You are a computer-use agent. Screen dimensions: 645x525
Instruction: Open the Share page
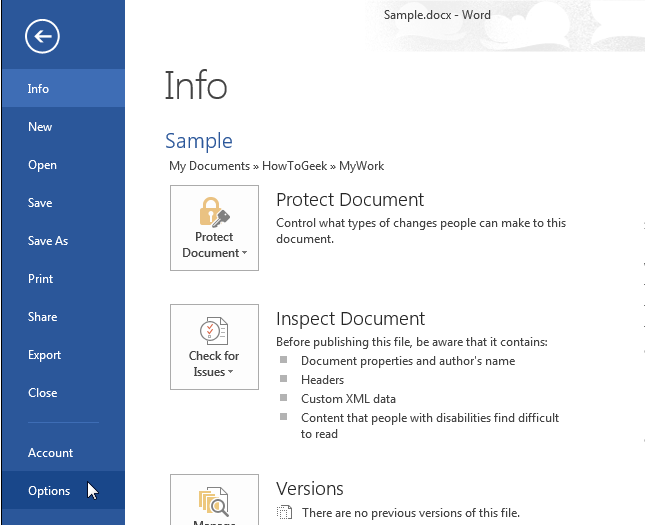42,317
